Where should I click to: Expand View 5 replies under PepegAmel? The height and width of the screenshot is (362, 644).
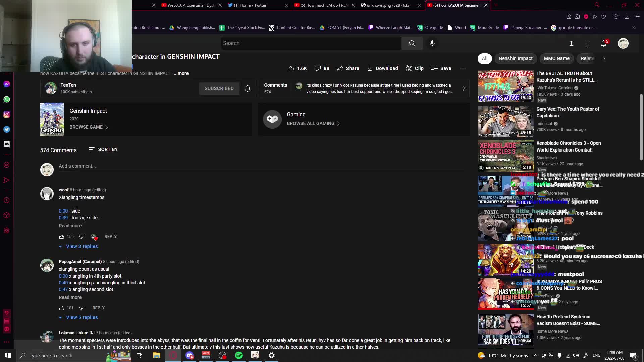[78, 317]
